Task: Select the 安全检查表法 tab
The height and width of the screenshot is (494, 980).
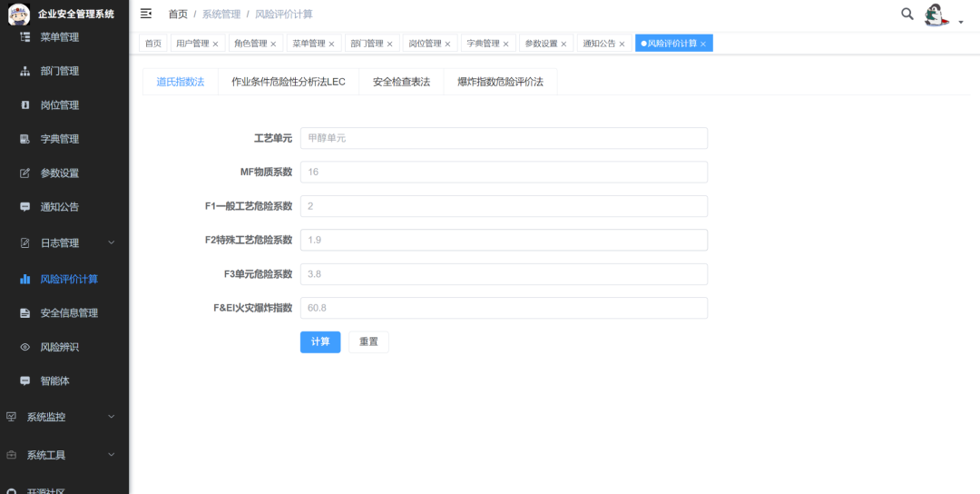Action: click(x=401, y=82)
